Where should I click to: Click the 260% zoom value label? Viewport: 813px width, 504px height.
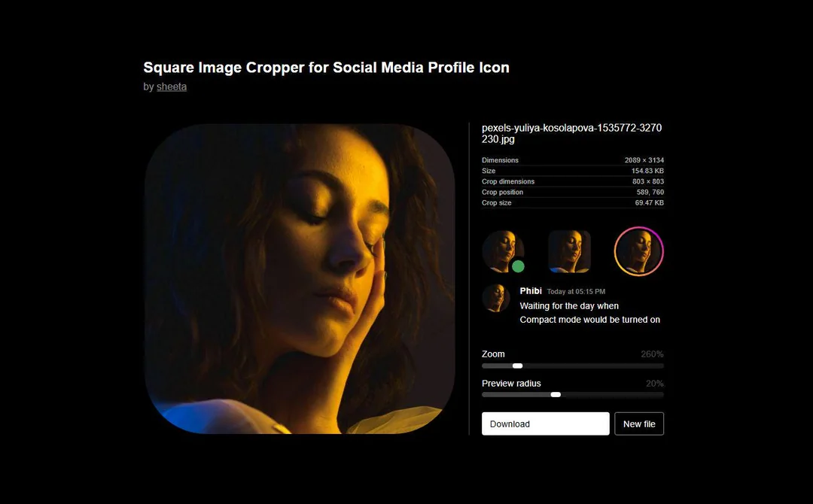(x=652, y=354)
